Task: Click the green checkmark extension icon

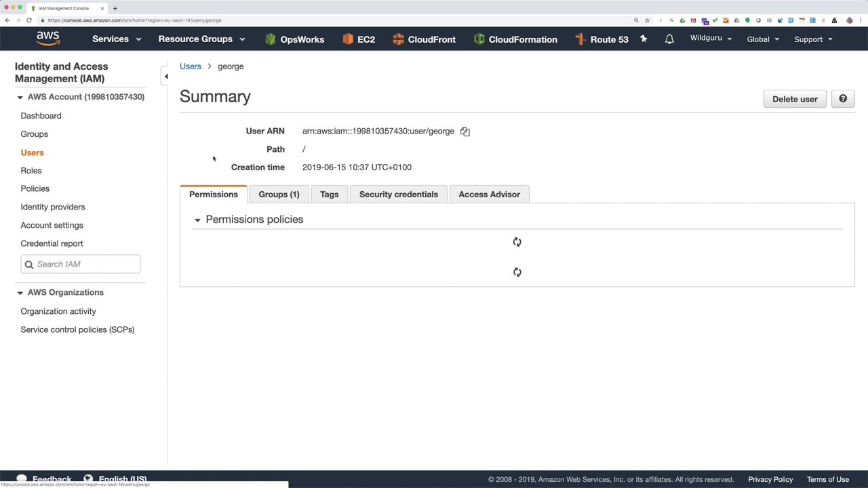Action: (x=715, y=20)
